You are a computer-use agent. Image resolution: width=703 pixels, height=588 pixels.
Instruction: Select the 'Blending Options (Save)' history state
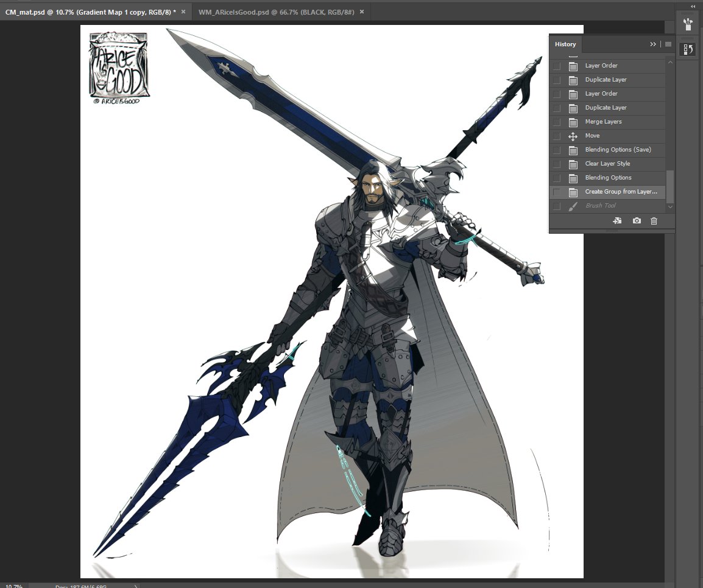click(x=607, y=150)
